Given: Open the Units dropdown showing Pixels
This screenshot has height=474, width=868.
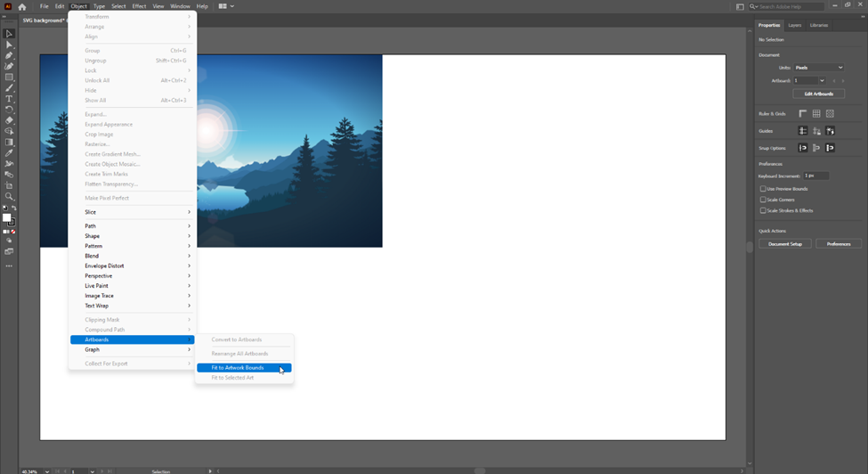Looking at the screenshot, I should [x=818, y=68].
